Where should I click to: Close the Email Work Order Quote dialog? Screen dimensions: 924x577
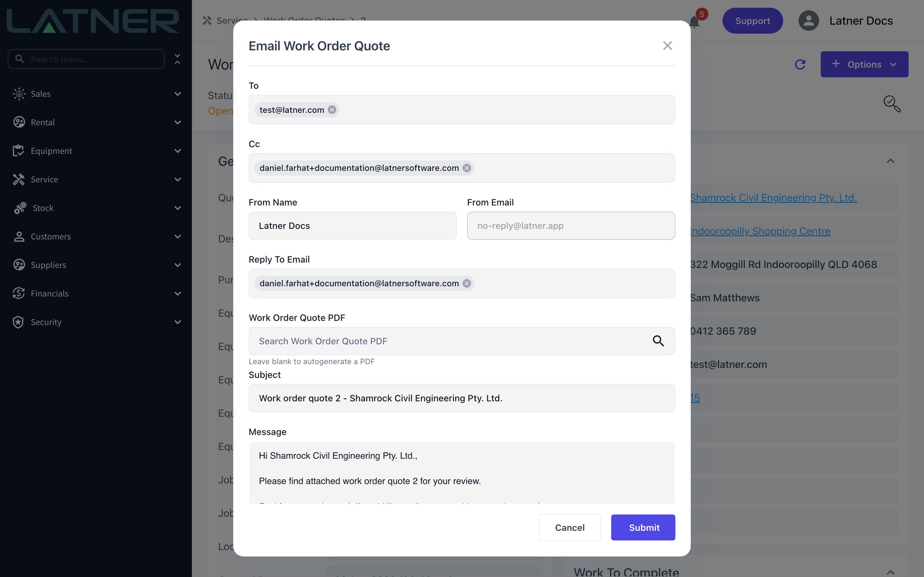pyautogui.click(x=667, y=46)
